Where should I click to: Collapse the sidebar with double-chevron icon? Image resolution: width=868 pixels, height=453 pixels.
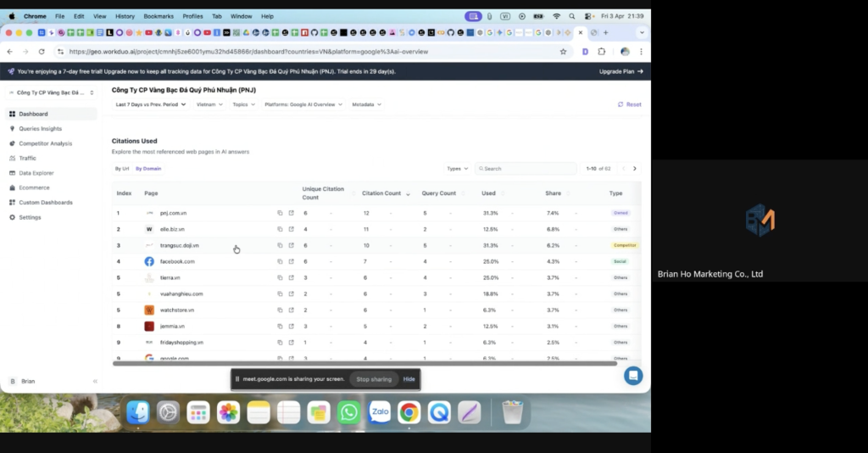tap(95, 382)
